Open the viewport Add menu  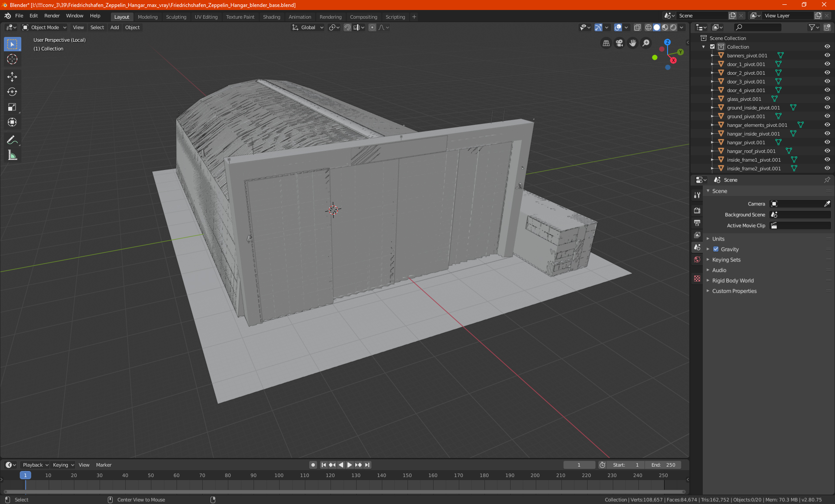point(114,27)
